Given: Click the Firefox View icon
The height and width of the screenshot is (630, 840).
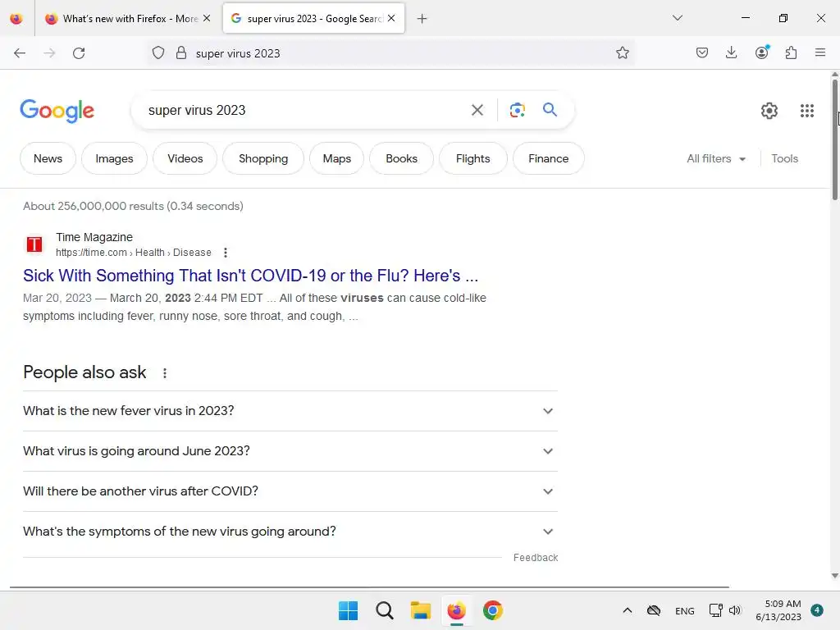Looking at the screenshot, I should [16, 18].
